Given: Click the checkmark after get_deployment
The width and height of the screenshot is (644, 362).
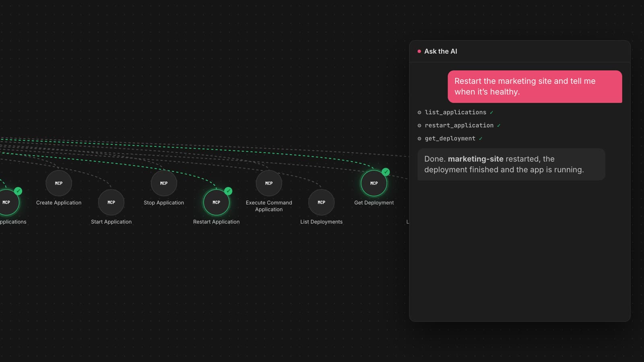Looking at the screenshot, I should (x=481, y=139).
